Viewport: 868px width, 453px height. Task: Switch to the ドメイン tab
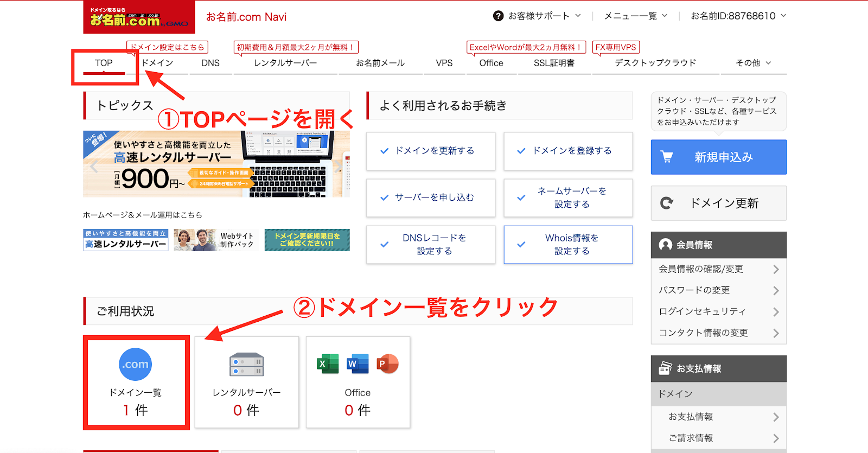pyautogui.click(x=157, y=63)
